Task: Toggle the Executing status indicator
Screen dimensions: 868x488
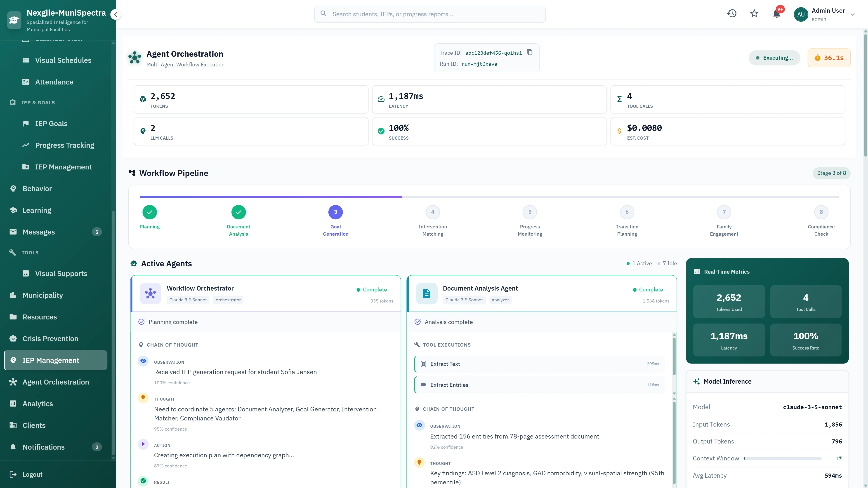Action: (x=774, y=58)
